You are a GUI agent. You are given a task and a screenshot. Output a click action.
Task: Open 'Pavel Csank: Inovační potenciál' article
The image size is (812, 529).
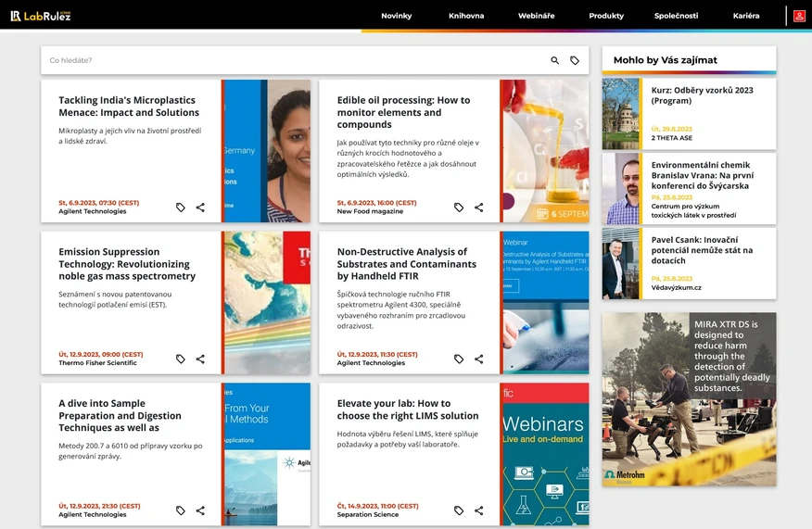click(x=702, y=250)
